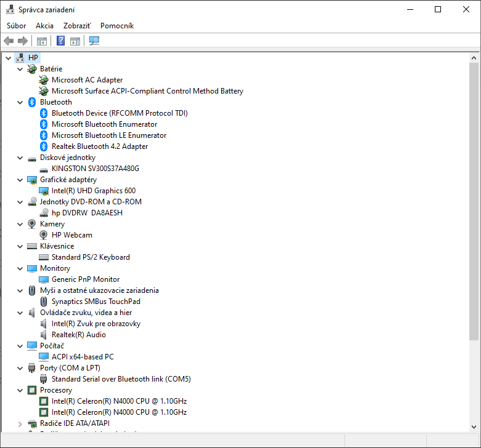This screenshot has width=481, height=448.
Task: Click the vertical scrollbar down arrow
Action: tap(474, 426)
